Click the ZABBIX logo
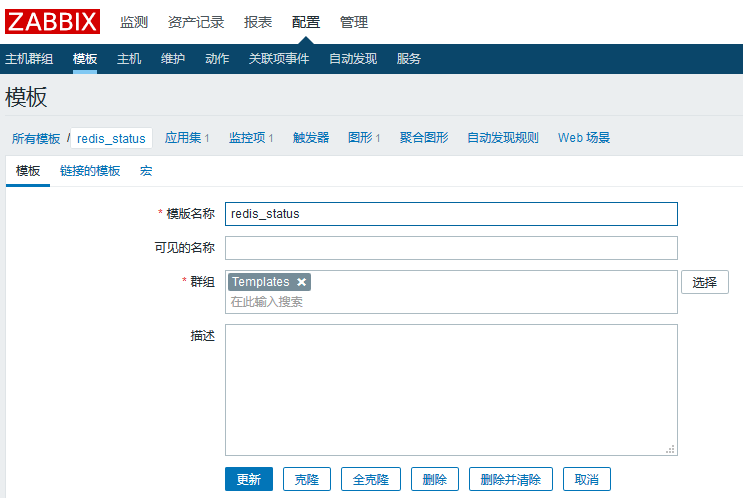743x498 pixels. pyautogui.click(x=53, y=21)
